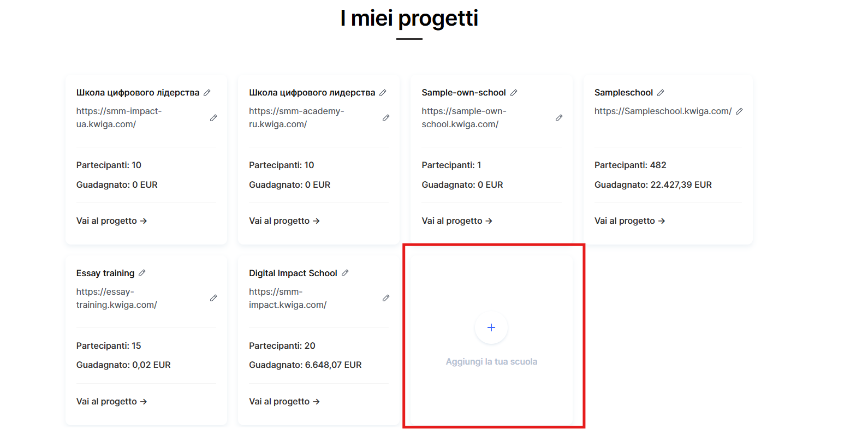Viewport: 868px width, 429px height.
Task: Edit the essay-training.kwiga.com URL pencil
Action: click(213, 298)
